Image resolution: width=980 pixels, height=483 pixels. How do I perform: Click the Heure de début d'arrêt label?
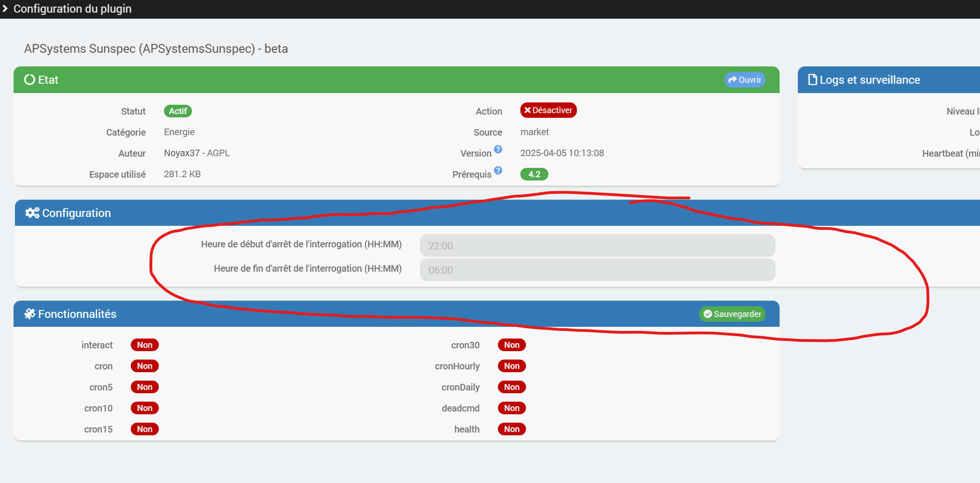click(x=301, y=244)
